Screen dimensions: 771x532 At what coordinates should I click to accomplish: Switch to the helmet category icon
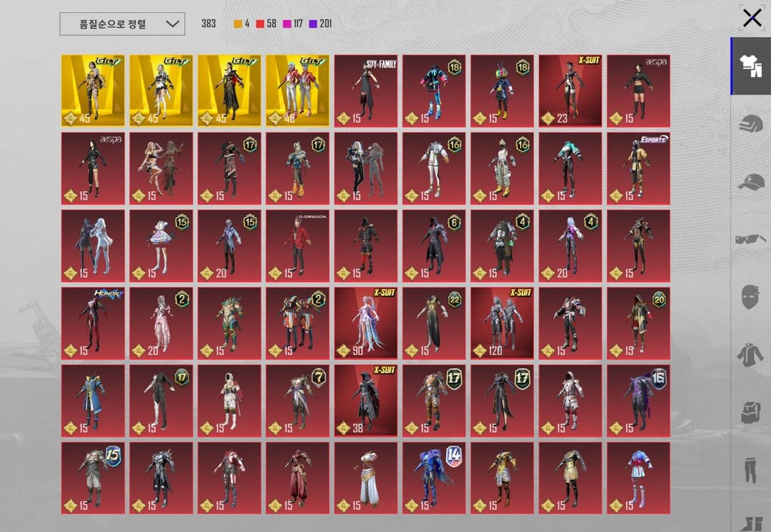pyautogui.click(x=750, y=124)
